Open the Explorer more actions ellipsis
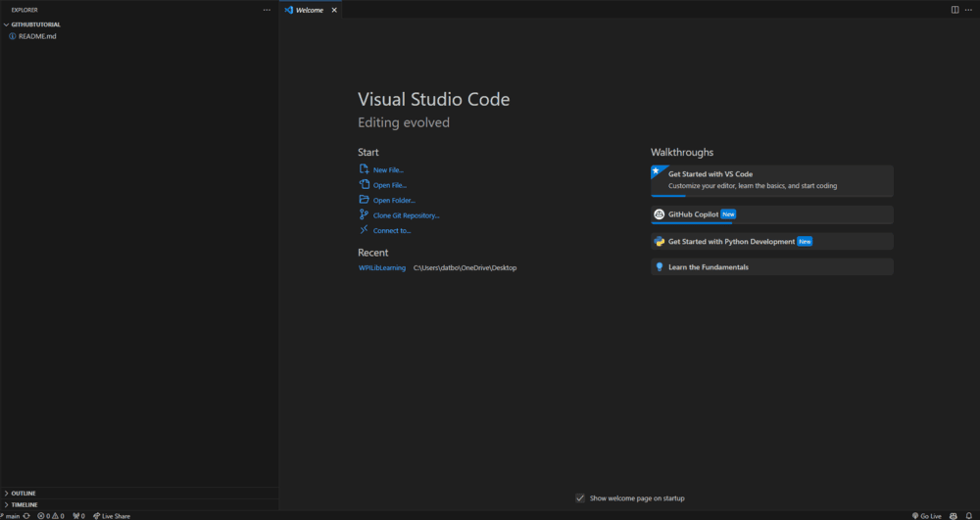Screen dimensions: 980x520 [x=267, y=10]
